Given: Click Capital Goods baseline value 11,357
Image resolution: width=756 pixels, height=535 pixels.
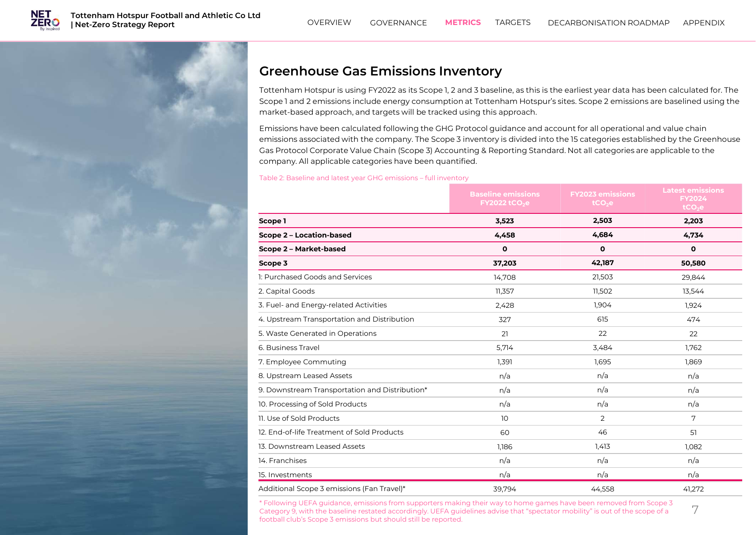Looking at the screenshot, I should [505, 291].
